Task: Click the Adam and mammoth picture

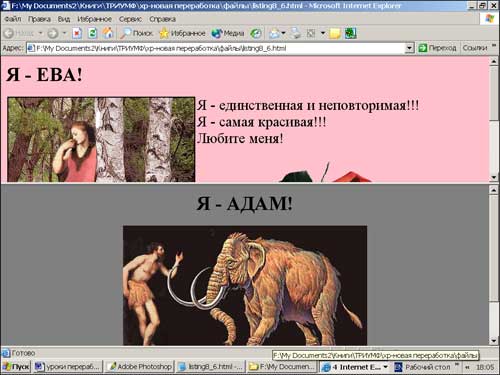Action: (x=245, y=285)
